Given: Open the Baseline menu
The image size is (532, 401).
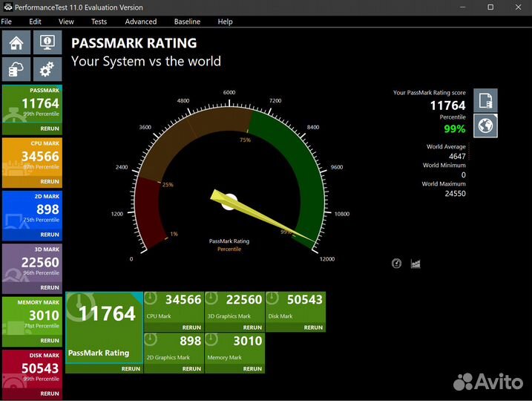Looking at the screenshot, I should click(x=188, y=22).
